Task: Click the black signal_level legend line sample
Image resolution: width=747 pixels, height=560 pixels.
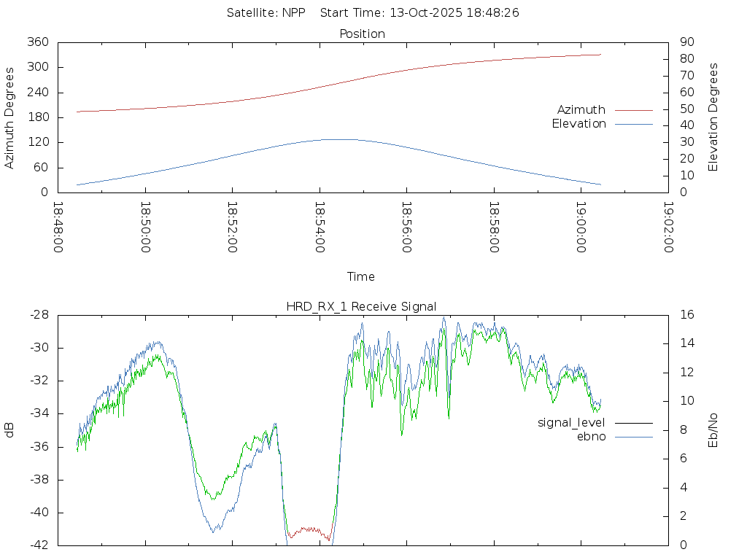Action: tap(633, 423)
